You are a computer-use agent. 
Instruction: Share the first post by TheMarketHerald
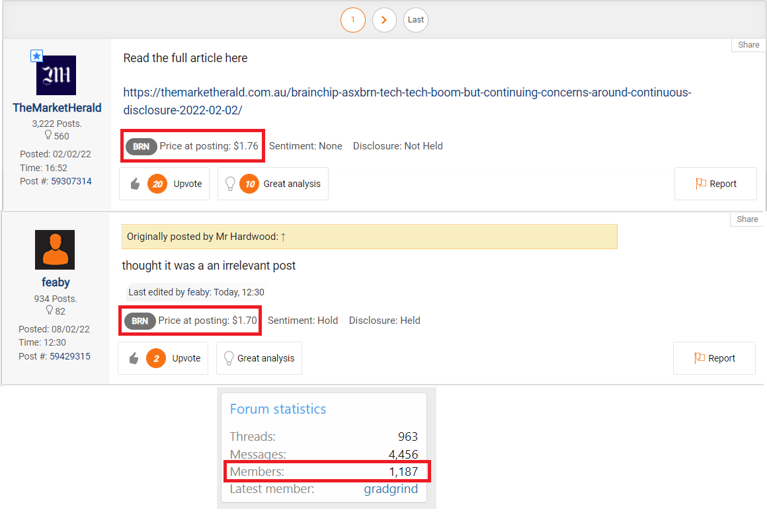(x=748, y=45)
